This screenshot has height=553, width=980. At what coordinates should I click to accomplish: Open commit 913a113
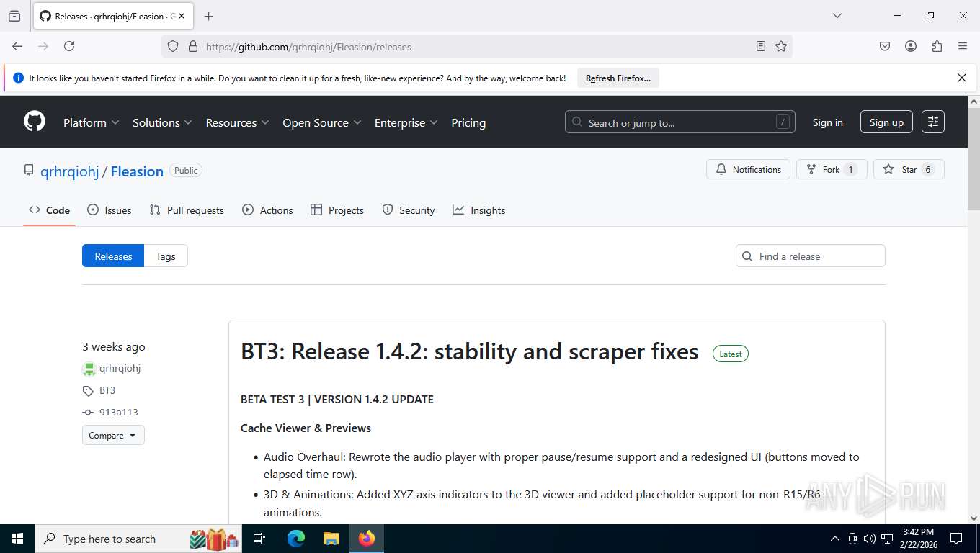(119, 413)
